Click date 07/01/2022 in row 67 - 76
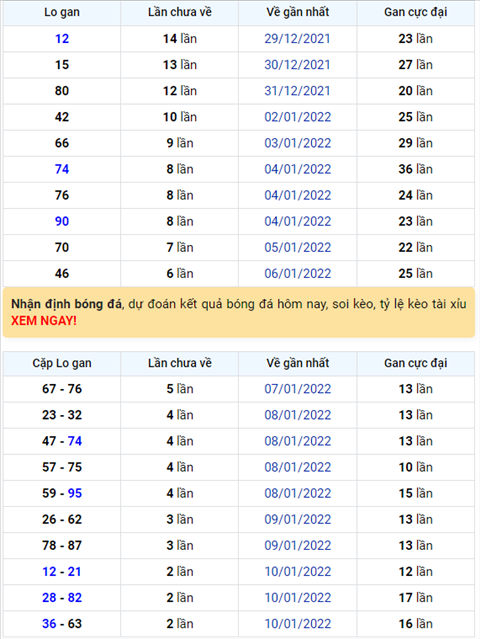This screenshot has height=639, width=480. (x=297, y=389)
